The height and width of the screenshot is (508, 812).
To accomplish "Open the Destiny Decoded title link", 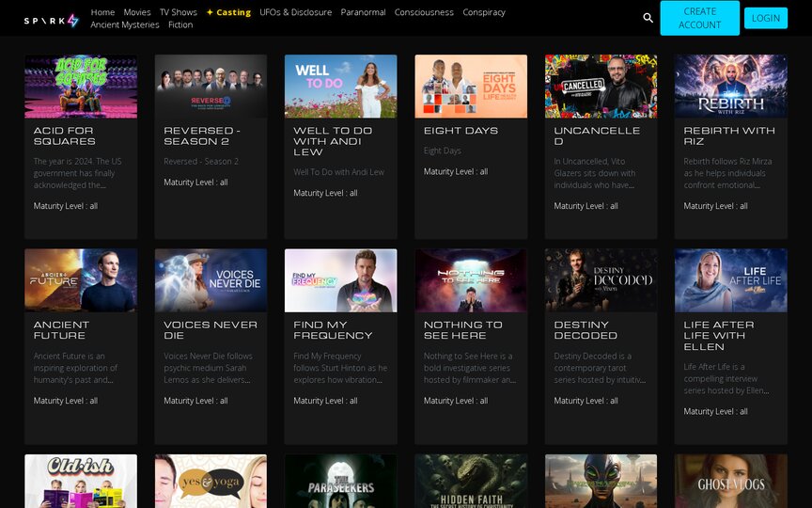I will click(586, 330).
